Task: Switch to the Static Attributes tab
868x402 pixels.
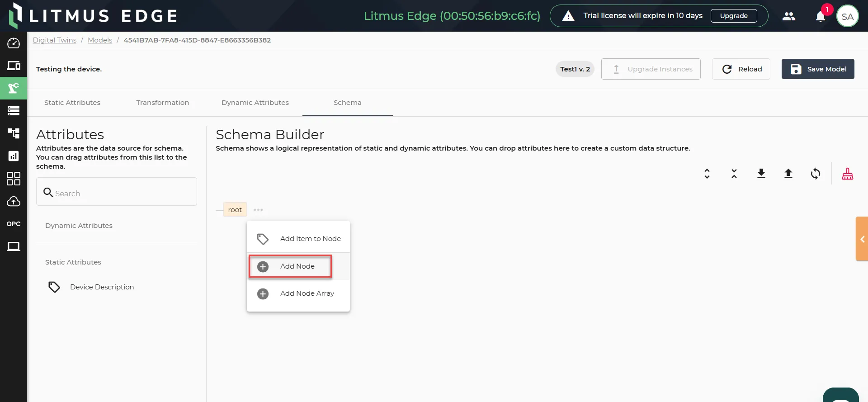Action: (x=72, y=103)
